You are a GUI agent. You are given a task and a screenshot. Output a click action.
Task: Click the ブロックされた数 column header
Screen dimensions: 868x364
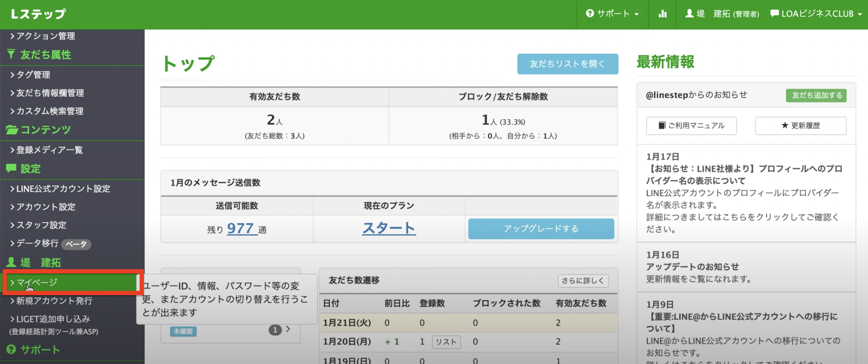click(507, 303)
